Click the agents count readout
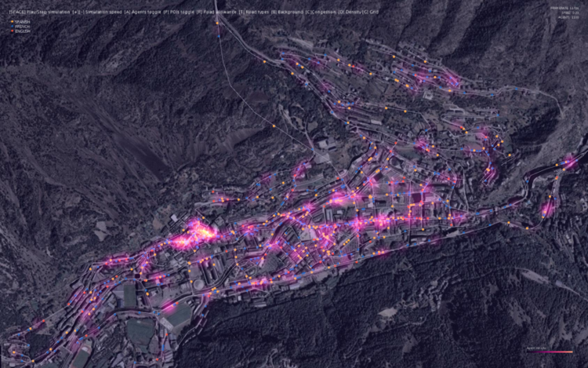 568,17
